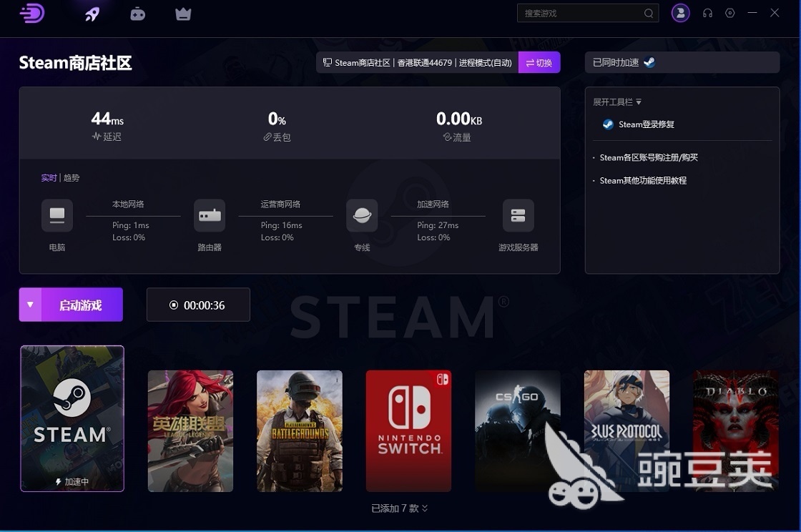Stop acceleration using the 00:00:36 timer button
This screenshot has height=532, width=801.
198,305
